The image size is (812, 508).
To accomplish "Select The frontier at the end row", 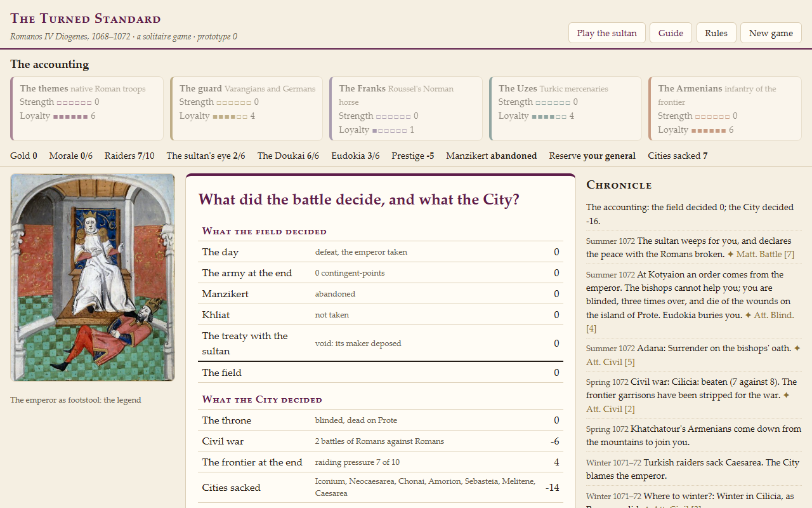I will click(381, 462).
